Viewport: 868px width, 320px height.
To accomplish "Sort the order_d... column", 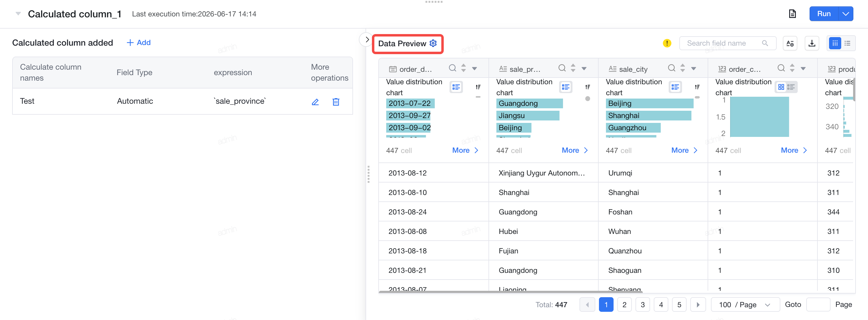I will click(x=463, y=68).
